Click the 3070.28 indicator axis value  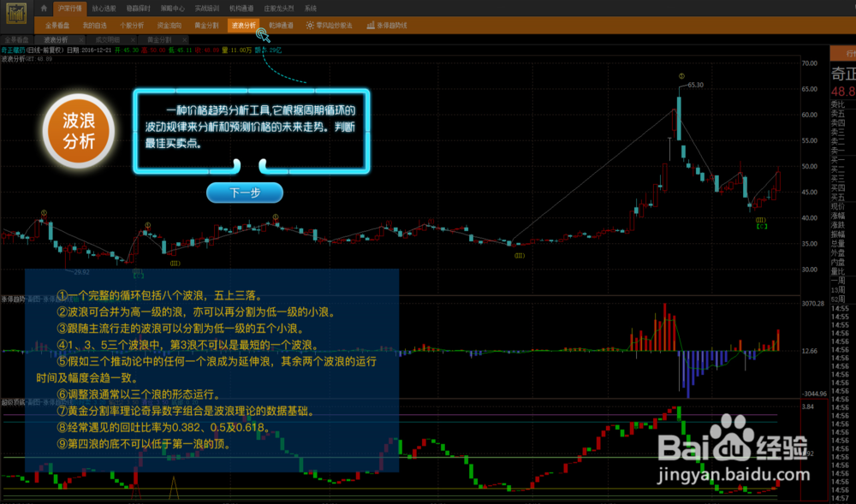pos(813,303)
